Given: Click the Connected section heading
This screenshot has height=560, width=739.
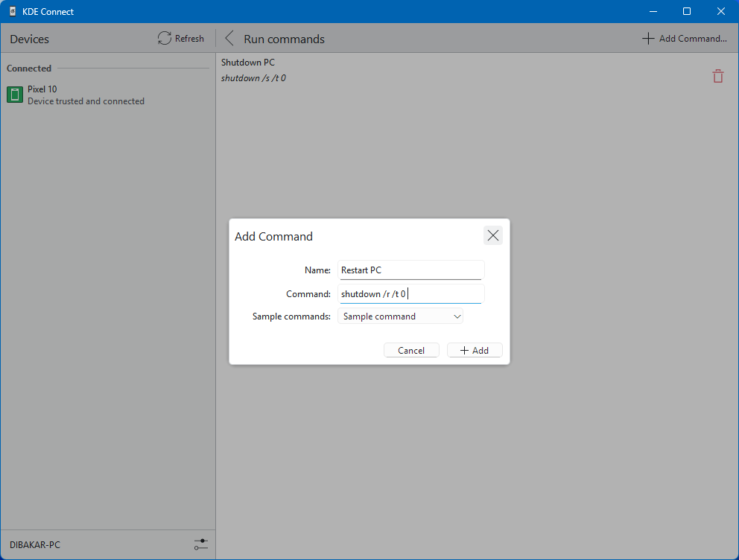Looking at the screenshot, I should tap(29, 69).
